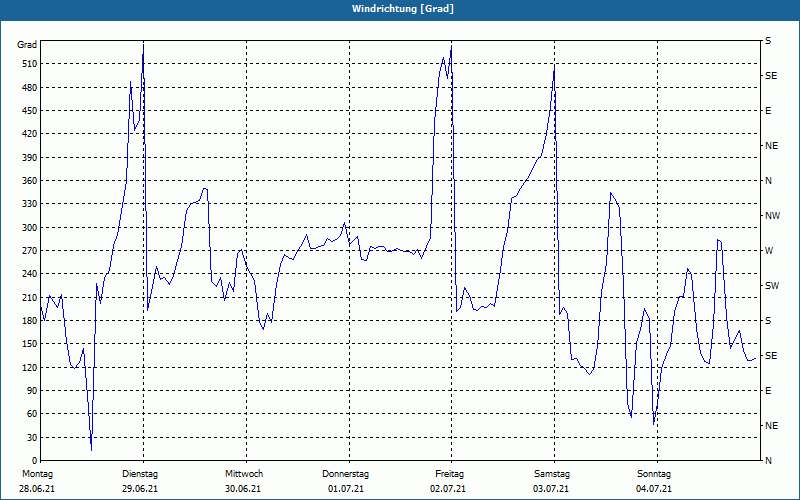Click the 30 degree axis label
800x500 pixels.
32,437
